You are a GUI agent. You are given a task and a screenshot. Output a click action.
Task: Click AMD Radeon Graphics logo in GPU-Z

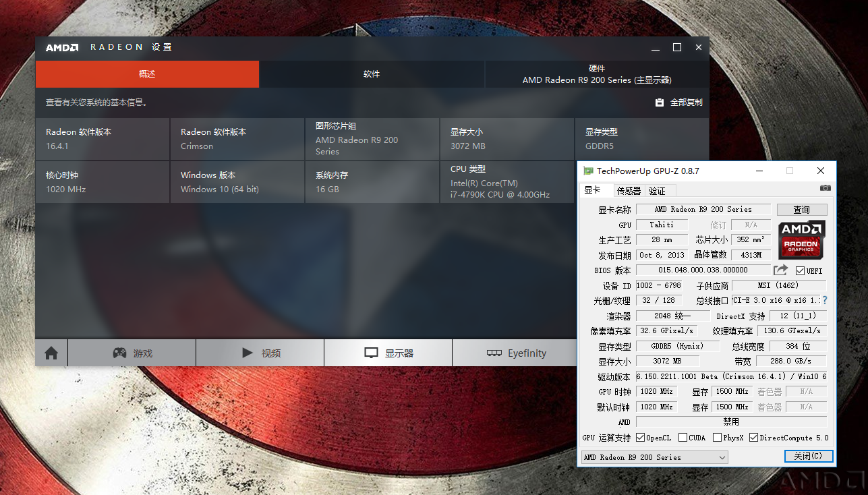pyautogui.click(x=801, y=239)
